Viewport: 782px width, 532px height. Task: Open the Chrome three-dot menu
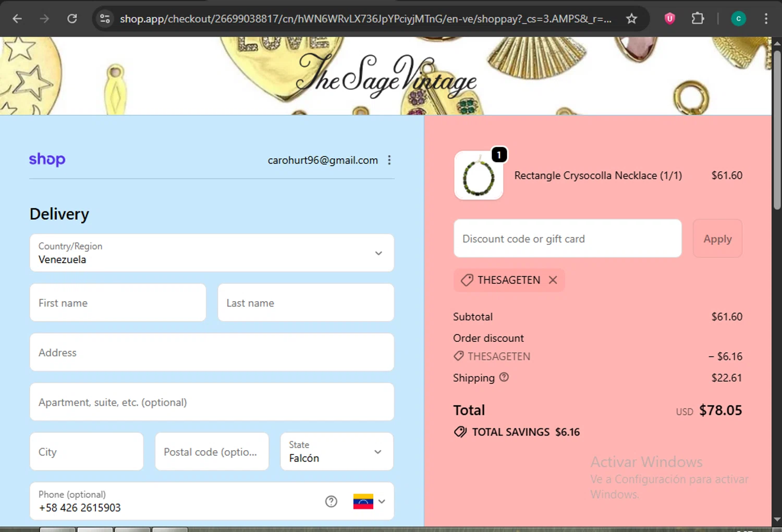point(766,19)
